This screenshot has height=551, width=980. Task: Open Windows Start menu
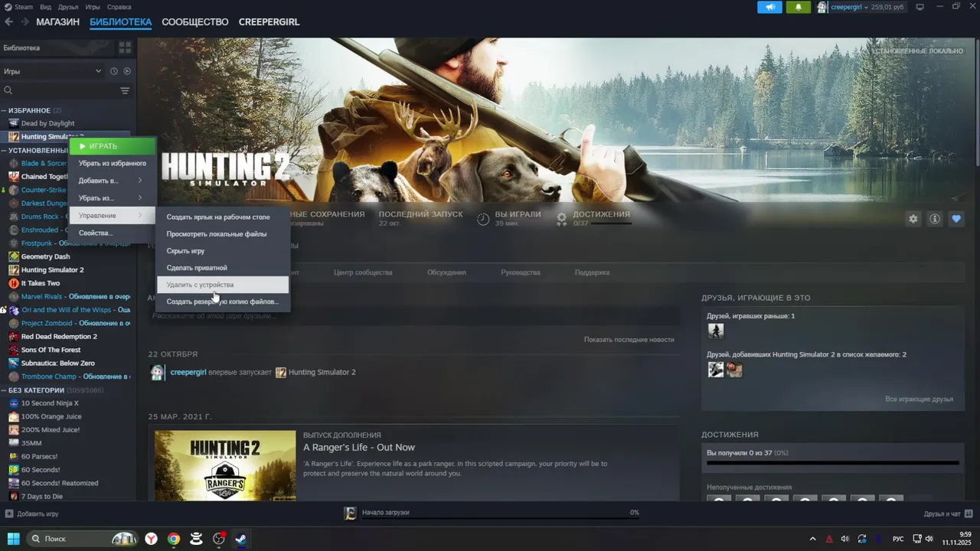tap(14, 539)
